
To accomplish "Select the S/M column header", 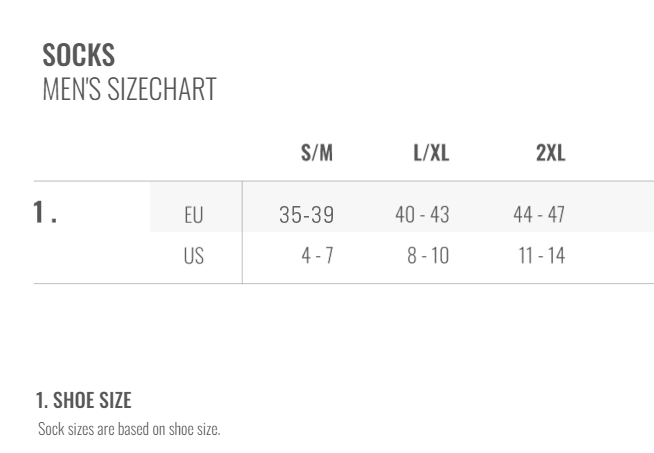I will [x=317, y=153].
